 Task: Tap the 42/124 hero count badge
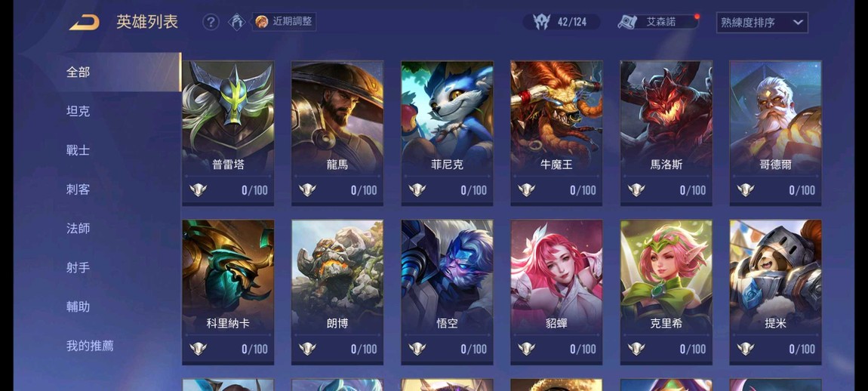pos(562,22)
